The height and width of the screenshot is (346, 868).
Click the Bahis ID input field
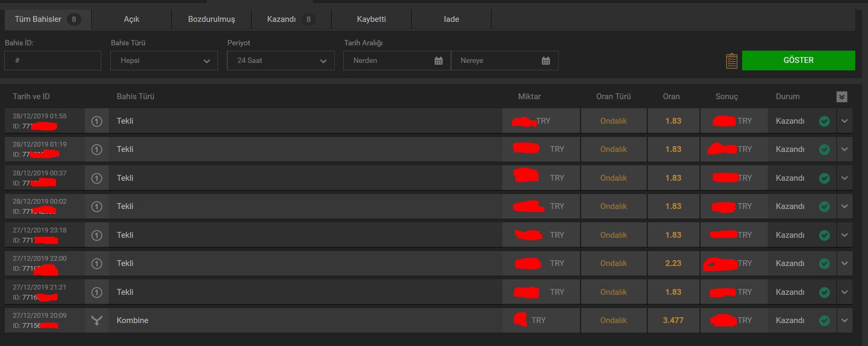pos(53,61)
